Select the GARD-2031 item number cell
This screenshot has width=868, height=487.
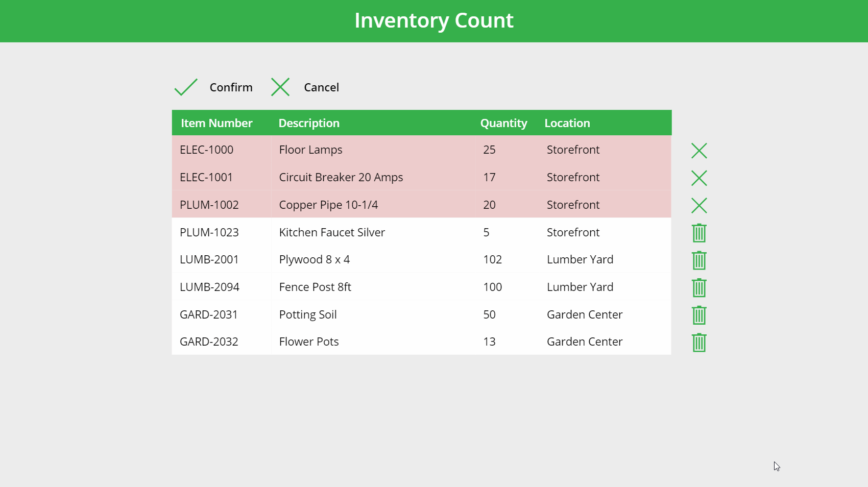coord(209,315)
